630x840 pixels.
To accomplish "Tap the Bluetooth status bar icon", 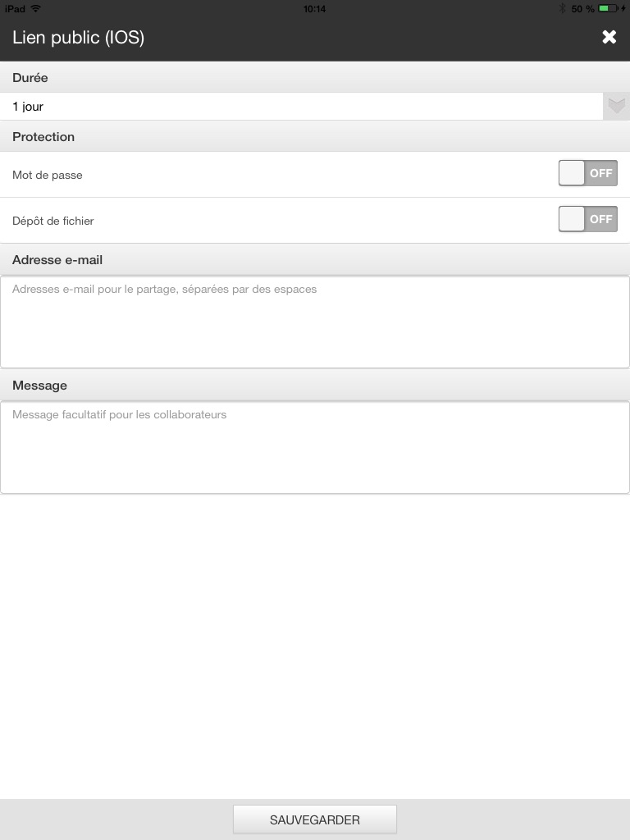I will [562, 8].
